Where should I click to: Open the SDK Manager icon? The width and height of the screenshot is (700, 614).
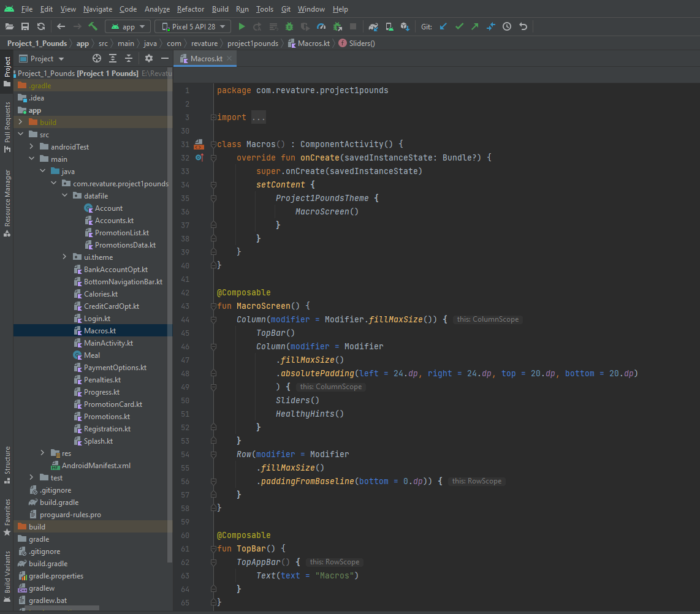click(x=405, y=27)
